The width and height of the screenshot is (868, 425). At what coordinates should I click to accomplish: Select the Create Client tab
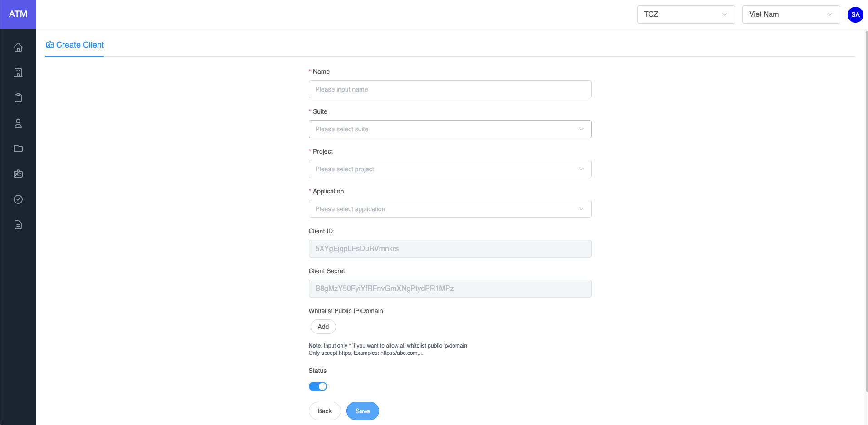(75, 45)
